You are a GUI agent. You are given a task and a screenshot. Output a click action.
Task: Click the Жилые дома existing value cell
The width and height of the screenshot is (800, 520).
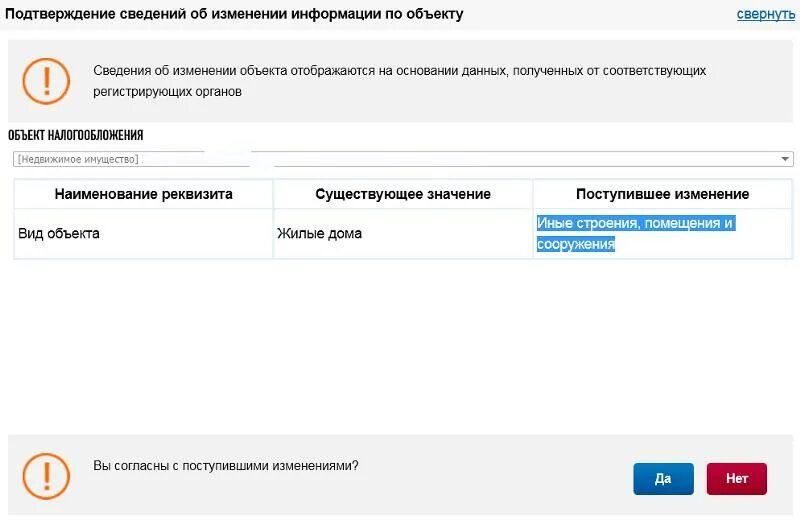pos(403,234)
